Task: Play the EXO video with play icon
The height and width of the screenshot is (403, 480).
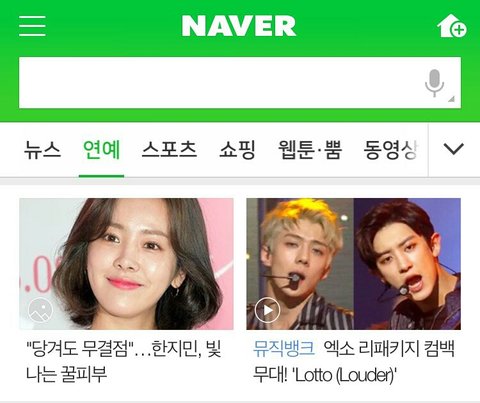Action: pyautogui.click(x=267, y=310)
